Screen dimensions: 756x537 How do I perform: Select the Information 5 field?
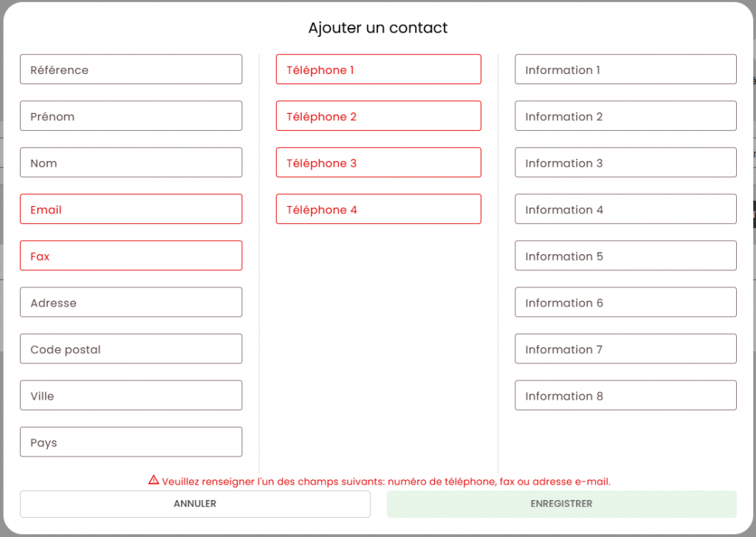pos(625,256)
